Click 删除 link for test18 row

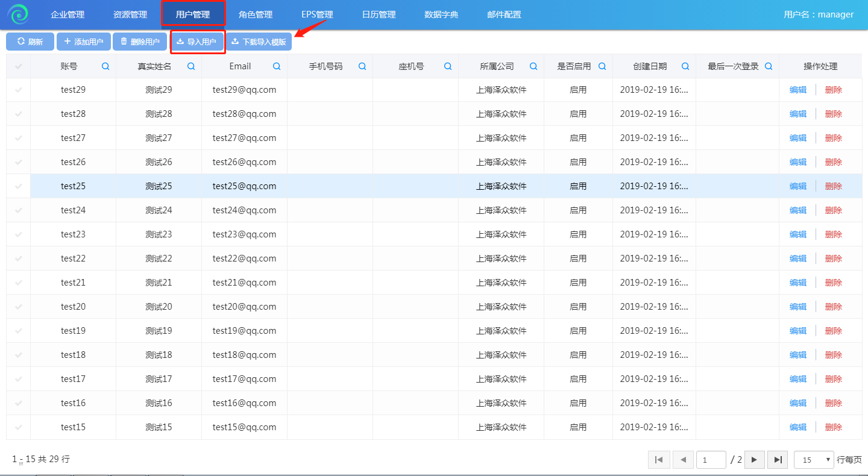point(833,355)
